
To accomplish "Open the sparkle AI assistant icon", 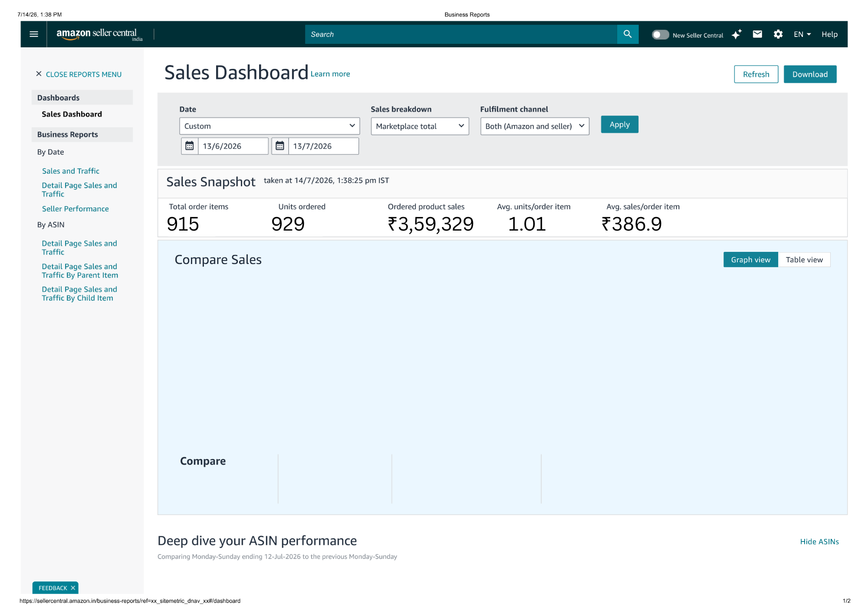I will [x=736, y=34].
